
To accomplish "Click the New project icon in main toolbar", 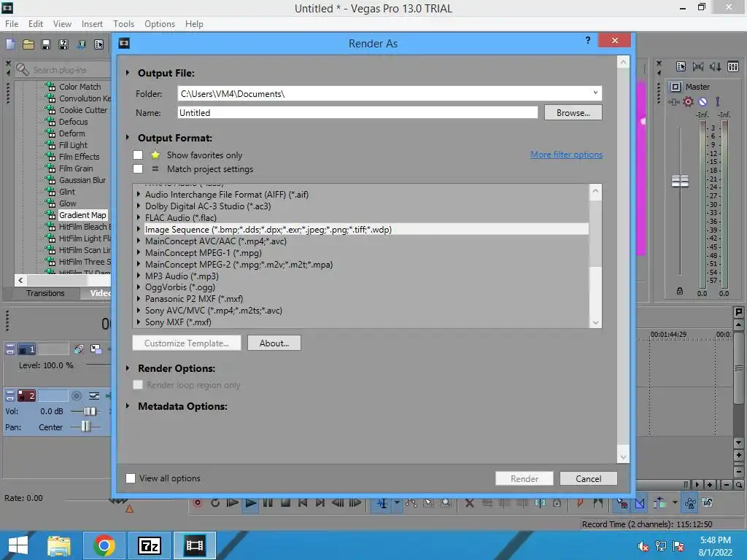I will click(10, 44).
